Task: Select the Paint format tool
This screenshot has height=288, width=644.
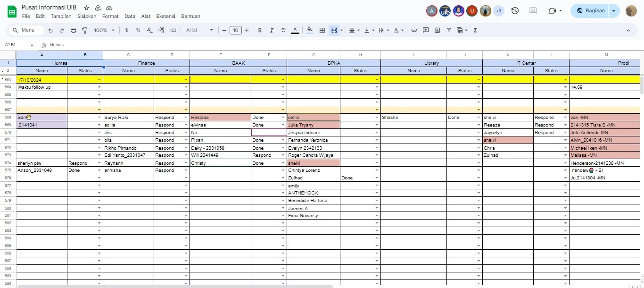Action: point(85,30)
